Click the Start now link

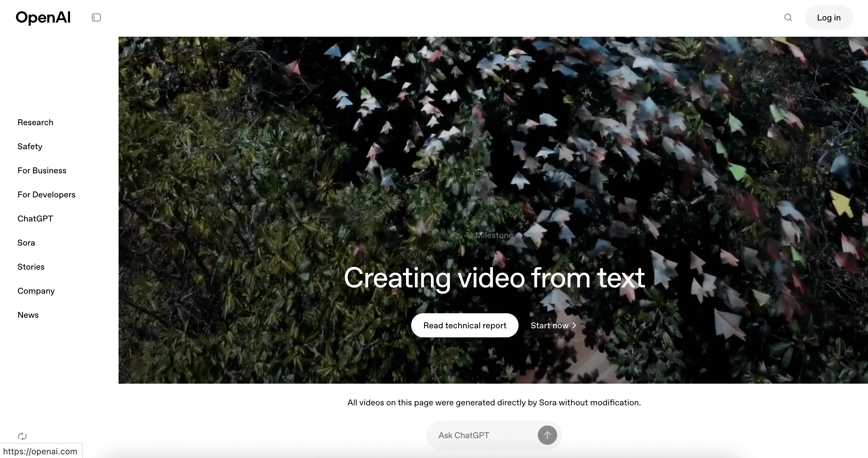pyautogui.click(x=549, y=326)
